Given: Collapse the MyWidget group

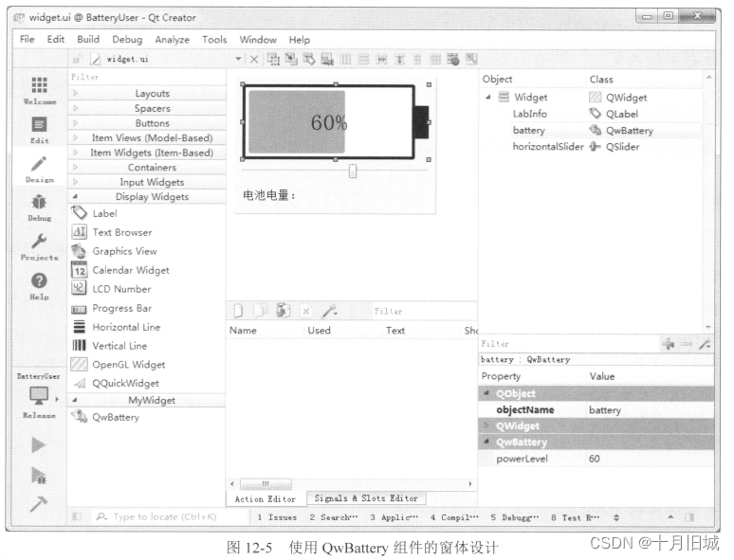Looking at the screenshot, I should (75, 400).
